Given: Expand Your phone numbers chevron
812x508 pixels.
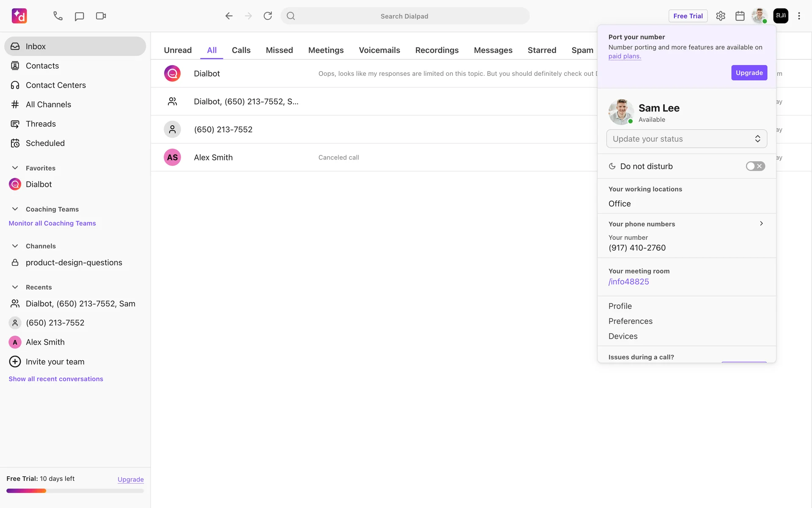Looking at the screenshot, I should click(761, 224).
